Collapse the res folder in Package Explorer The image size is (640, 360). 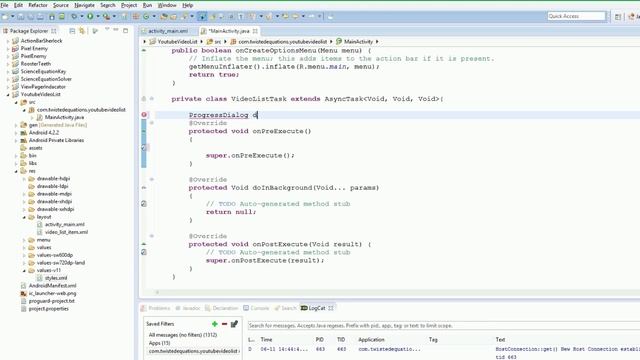[x=16, y=171]
